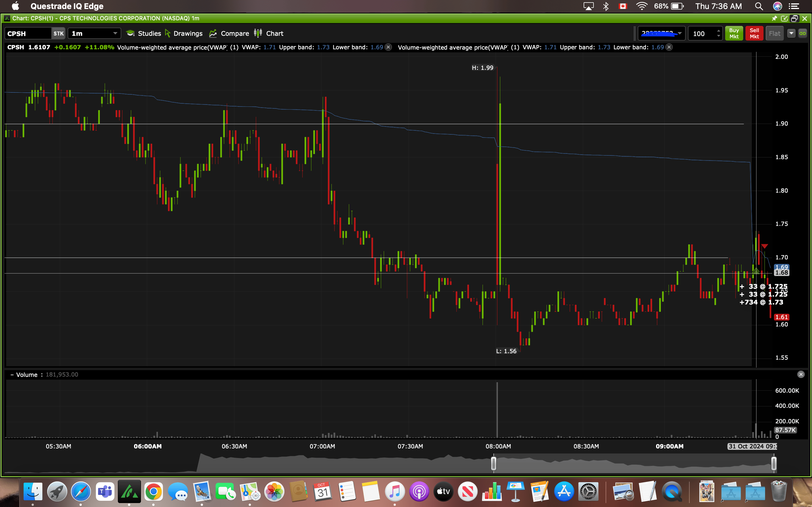Click the pop-in window icon
This screenshot has height=507, width=812.
click(x=784, y=18)
